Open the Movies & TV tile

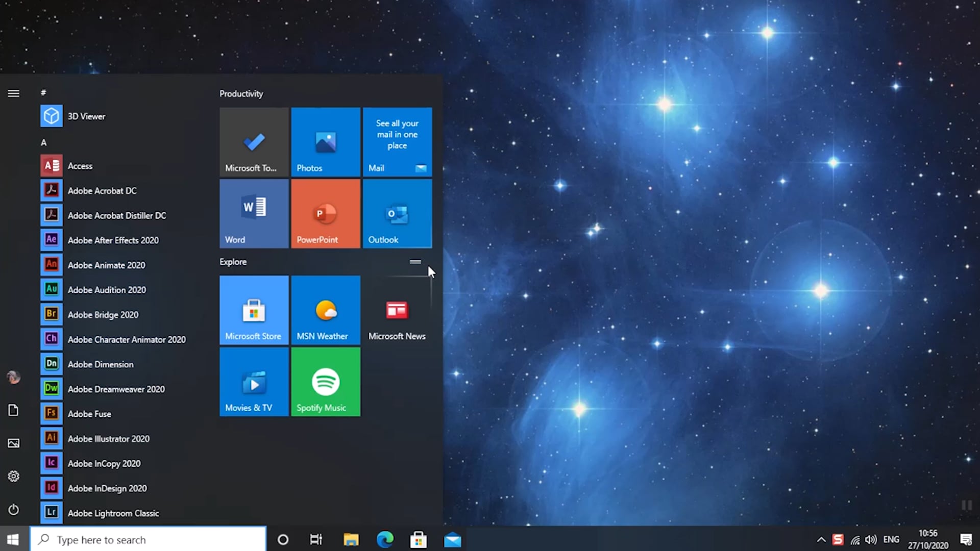pyautogui.click(x=254, y=382)
